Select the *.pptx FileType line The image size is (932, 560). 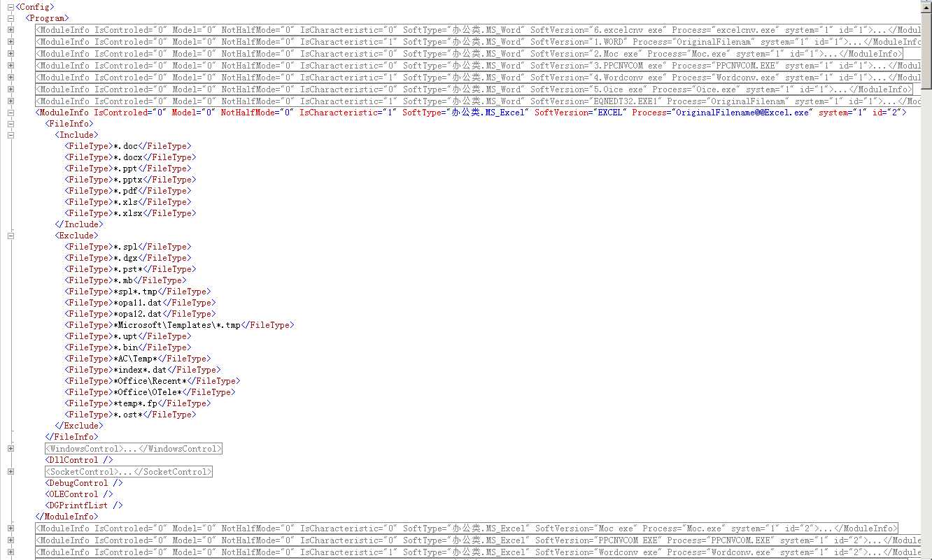(130, 180)
